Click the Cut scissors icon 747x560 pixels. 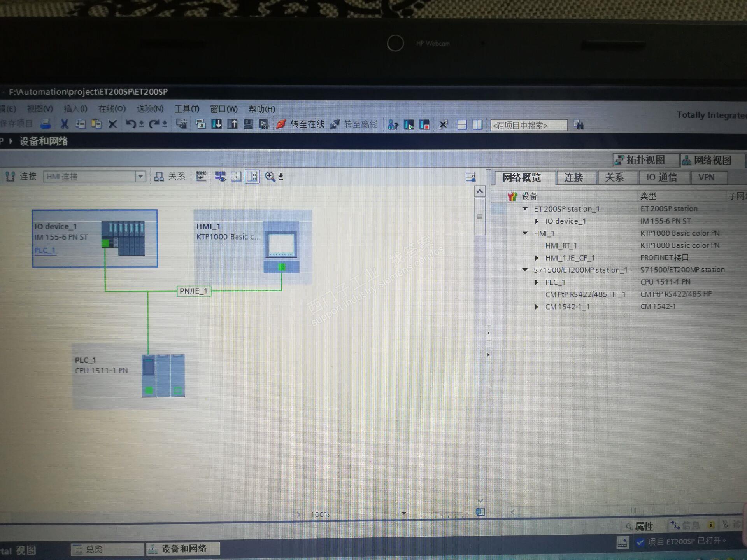point(65,124)
